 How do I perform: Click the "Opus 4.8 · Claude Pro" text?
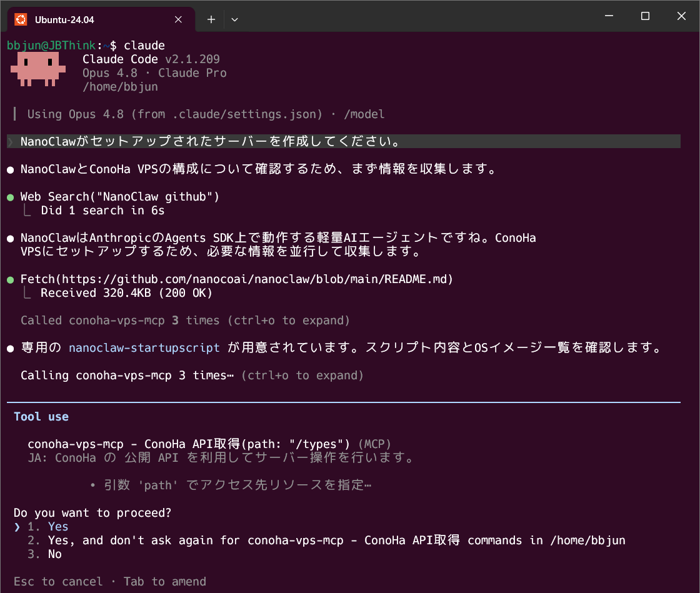pos(154,73)
